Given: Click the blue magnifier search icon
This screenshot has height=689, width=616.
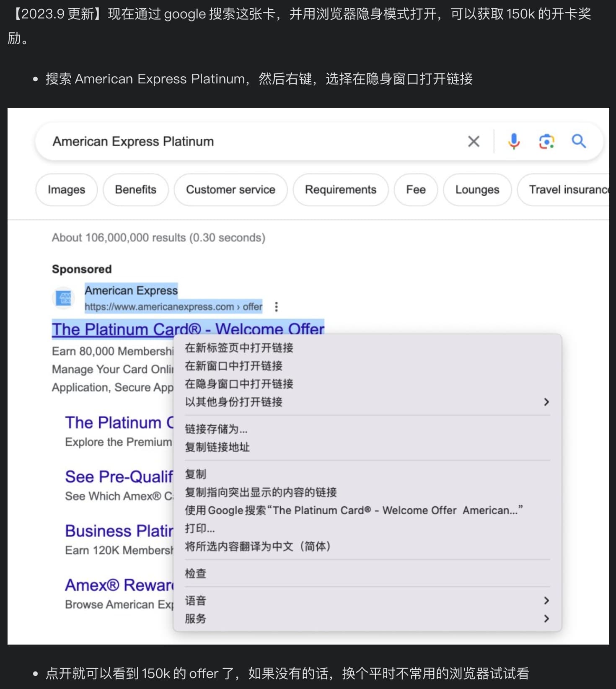Looking at the screenshot, I should pyautogui.click(x=579, y=141).
